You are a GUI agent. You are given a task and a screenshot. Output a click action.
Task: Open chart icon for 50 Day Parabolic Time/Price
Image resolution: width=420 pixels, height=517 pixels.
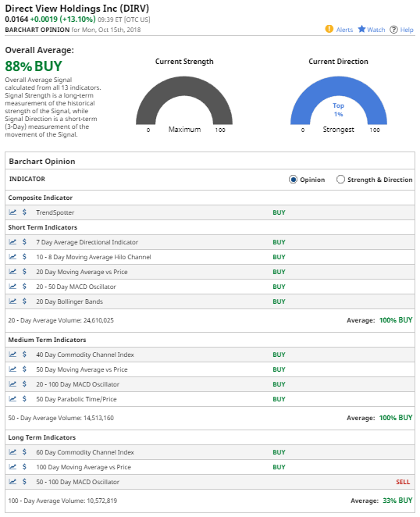[x=12, y=398]
